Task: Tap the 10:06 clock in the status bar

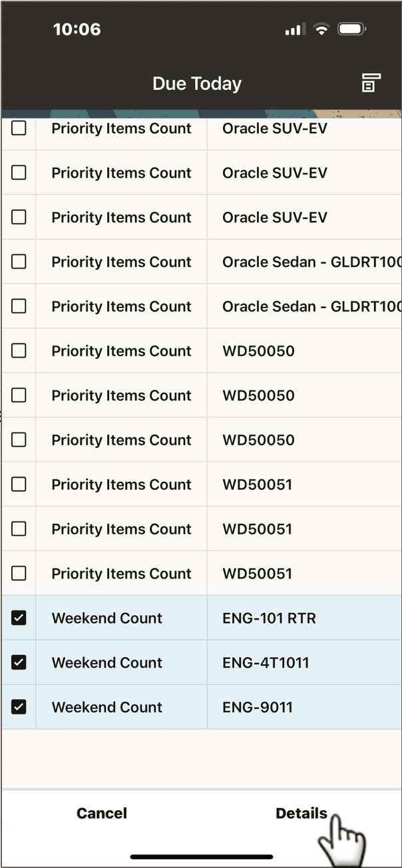Action: [x=77, y=29]
